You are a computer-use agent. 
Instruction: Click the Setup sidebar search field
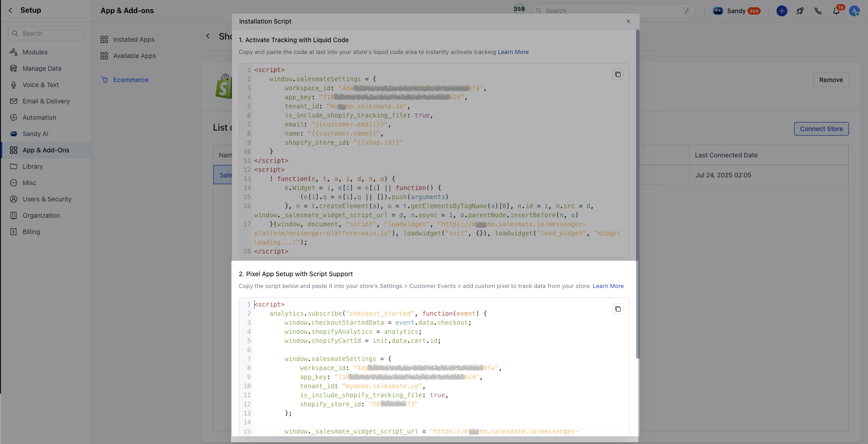[46, 33]
